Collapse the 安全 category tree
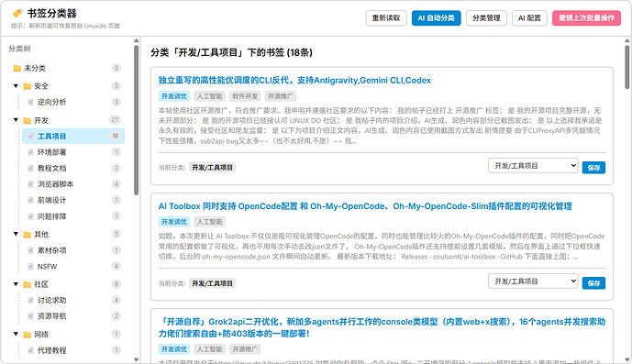Screen dimensions: 632x364 (16, 86)
